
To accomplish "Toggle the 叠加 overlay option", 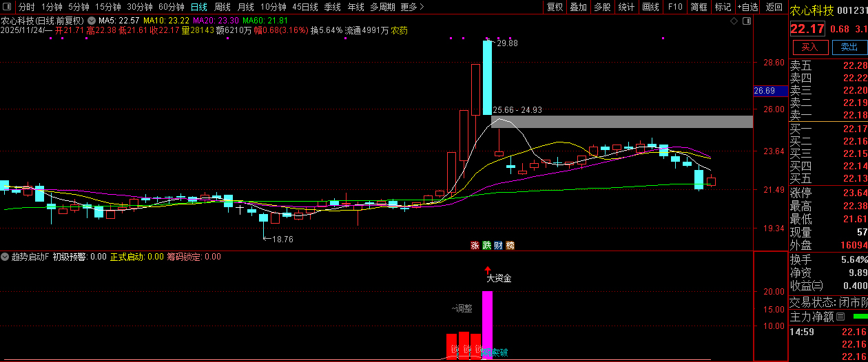I will point(578,7).
